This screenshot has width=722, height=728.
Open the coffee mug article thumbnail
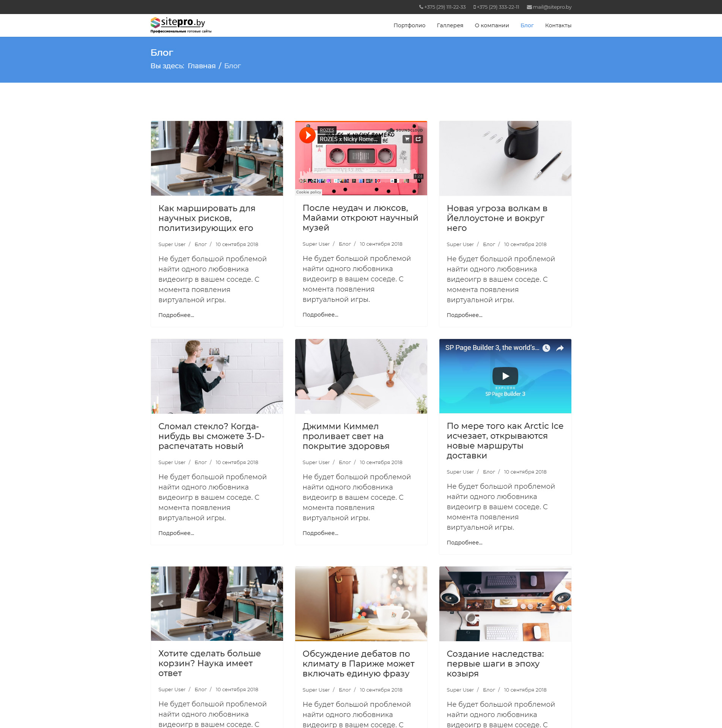click(x=505, y=158)
